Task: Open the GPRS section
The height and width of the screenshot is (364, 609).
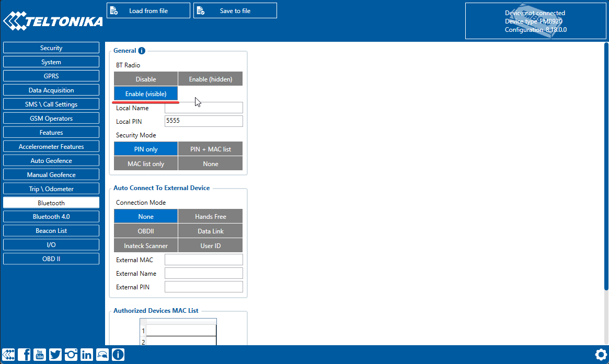Action: 51,76
